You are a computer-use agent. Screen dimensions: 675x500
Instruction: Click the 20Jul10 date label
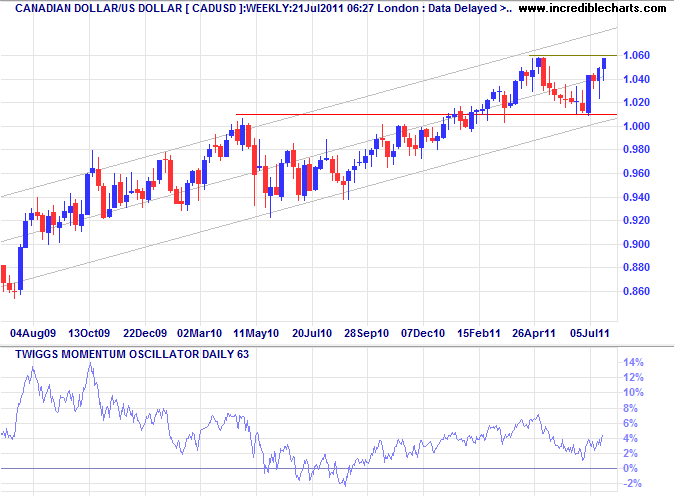[x=312, y=333]
